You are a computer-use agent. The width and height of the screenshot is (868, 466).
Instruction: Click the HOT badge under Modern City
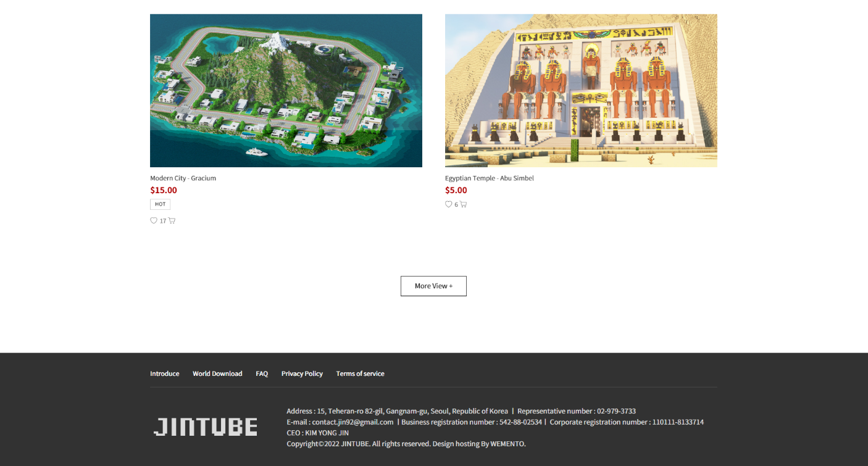click(x=160, y=204)
